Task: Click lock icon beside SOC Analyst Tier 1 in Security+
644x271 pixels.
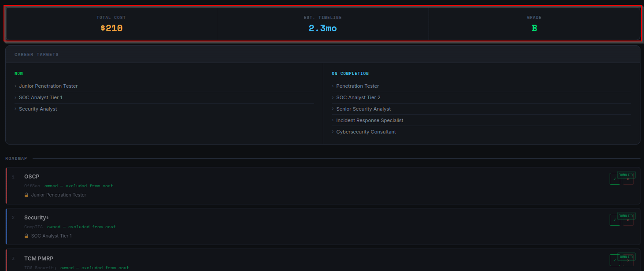Action: [x=26, y=236]
